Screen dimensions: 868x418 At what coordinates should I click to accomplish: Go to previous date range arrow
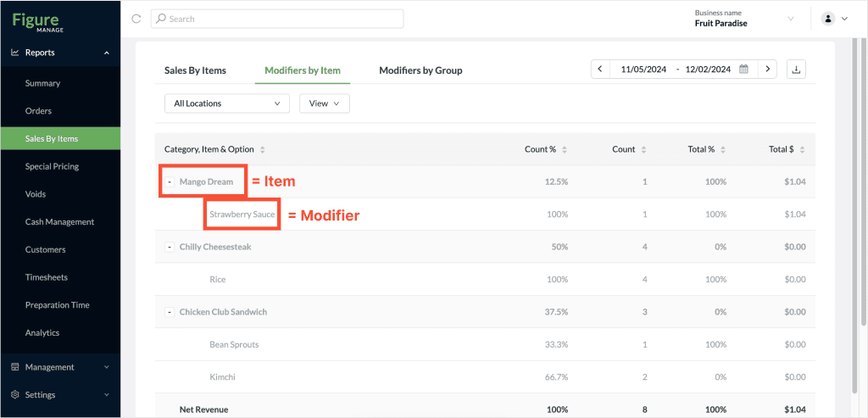click(x=600, y=70)
